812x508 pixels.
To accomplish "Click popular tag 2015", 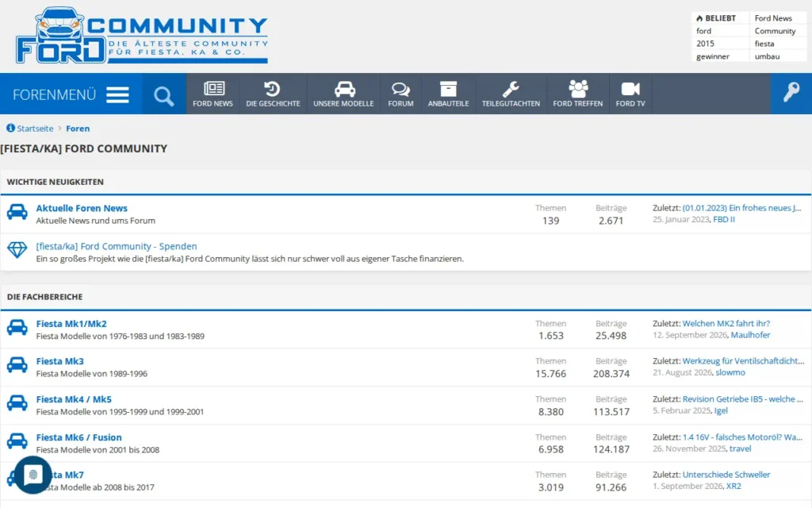I will (705, 44).
